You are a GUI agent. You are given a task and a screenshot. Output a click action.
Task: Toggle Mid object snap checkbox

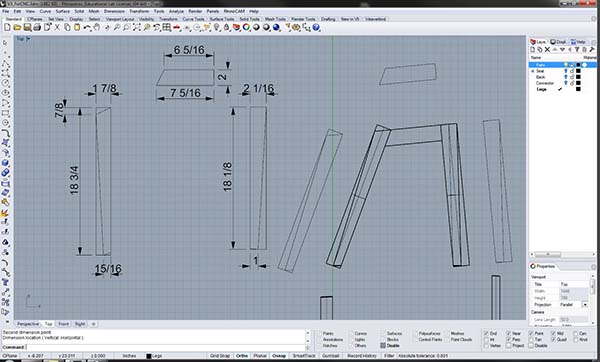553,334
